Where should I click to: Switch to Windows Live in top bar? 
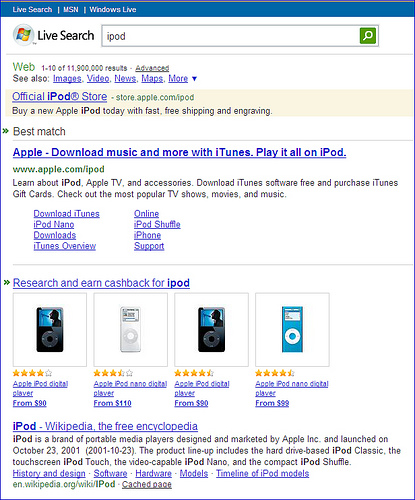(x=113, y=10)
